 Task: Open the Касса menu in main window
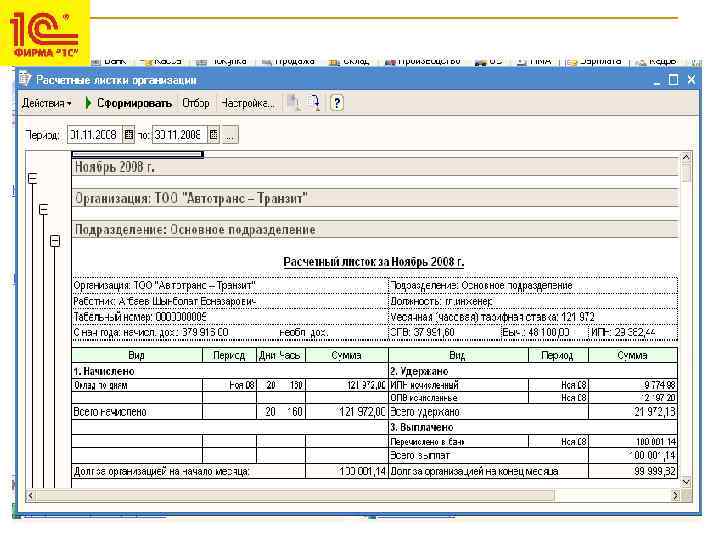[161, 61]
